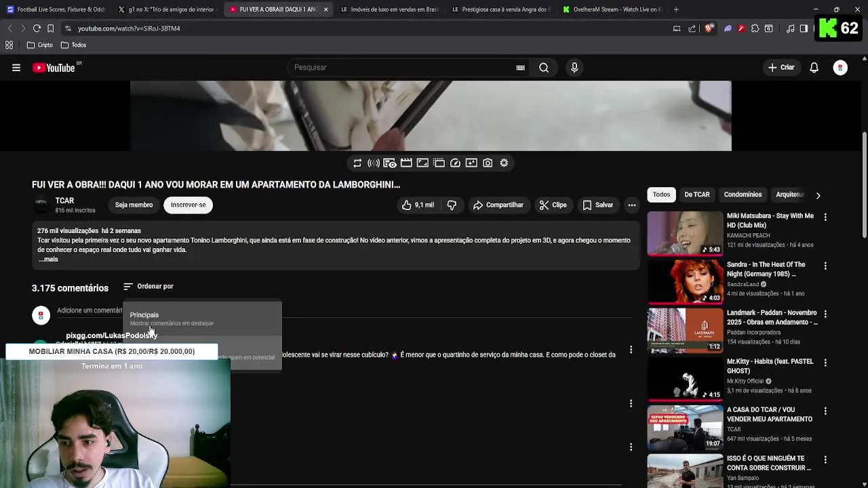Open a new browser tab
Image resolution: width=868 pixels, height=488 pixels.
676,9
